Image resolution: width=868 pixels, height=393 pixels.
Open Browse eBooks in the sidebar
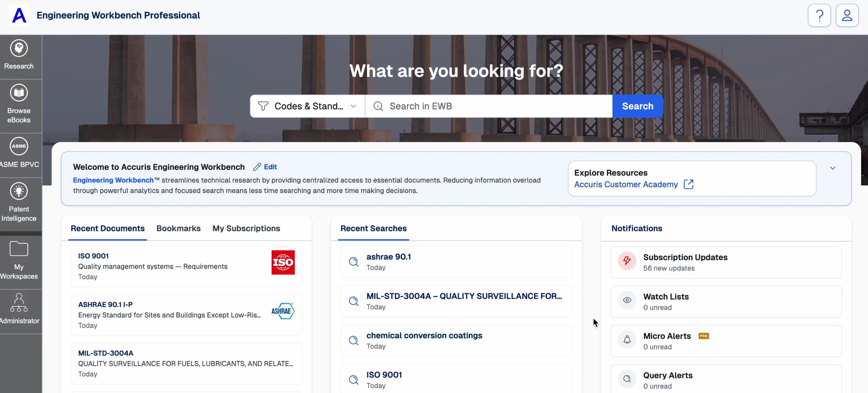19,93
